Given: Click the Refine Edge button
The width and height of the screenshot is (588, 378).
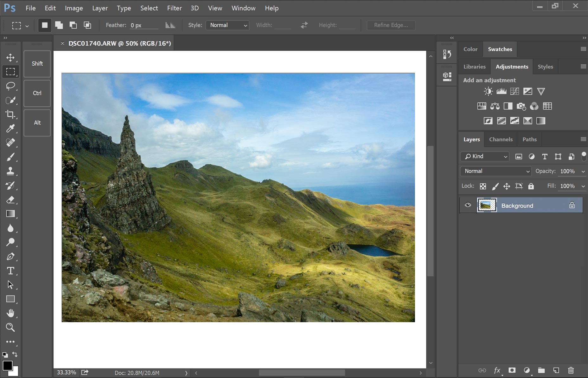Looking at the screenshot, I should (391, 25).
